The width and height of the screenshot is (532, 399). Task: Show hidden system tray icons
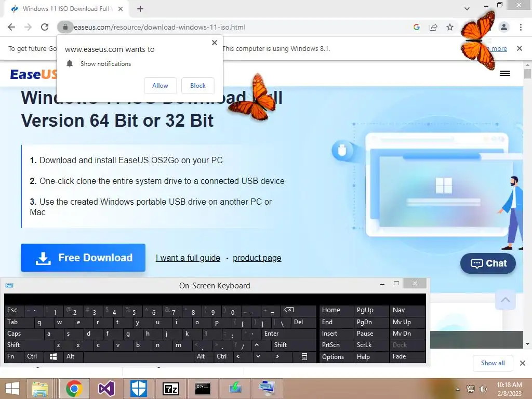458,389
